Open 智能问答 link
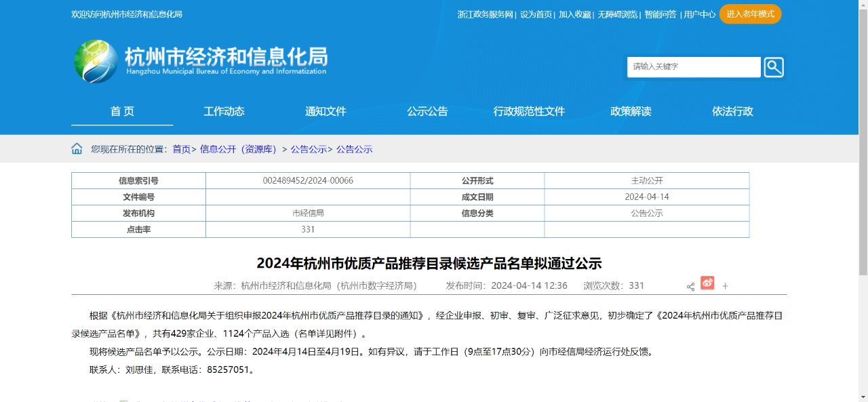The width and height of the screenshot is (868, 402). point(660,14)
